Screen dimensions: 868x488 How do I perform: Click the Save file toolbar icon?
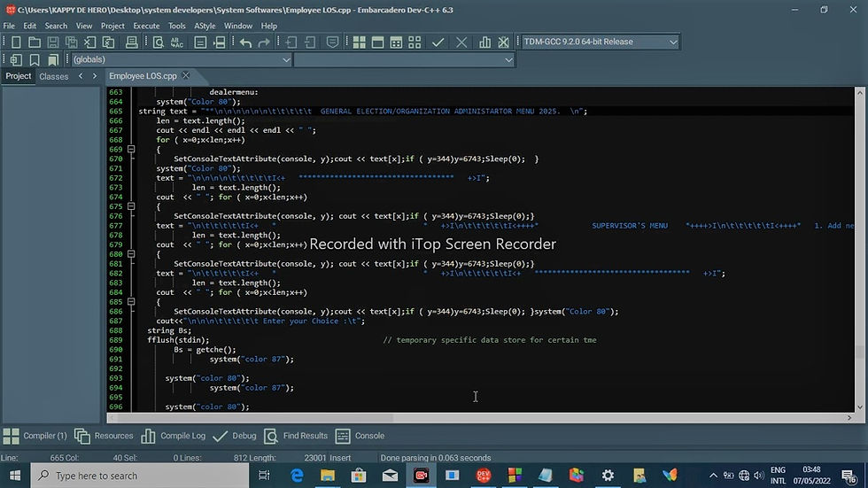point(52,42)
